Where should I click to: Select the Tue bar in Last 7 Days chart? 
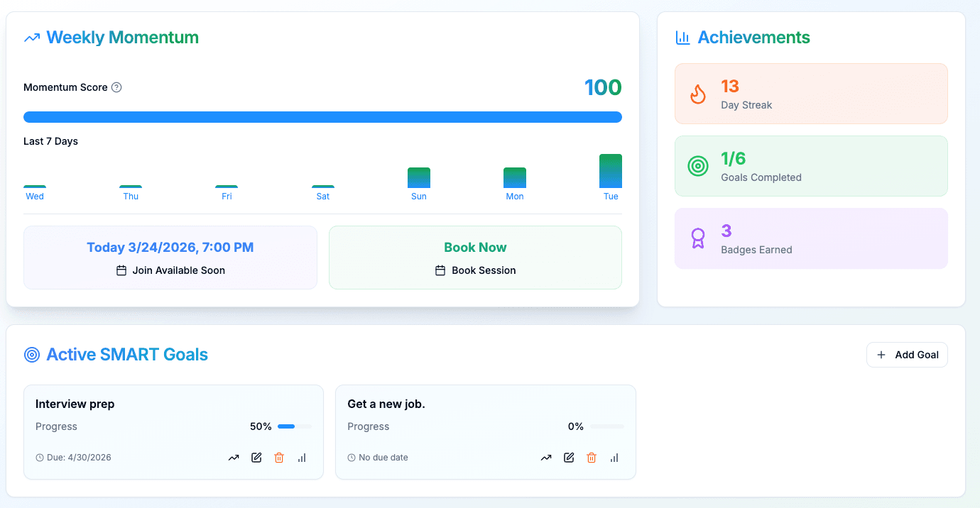click(x=611, y=171)
